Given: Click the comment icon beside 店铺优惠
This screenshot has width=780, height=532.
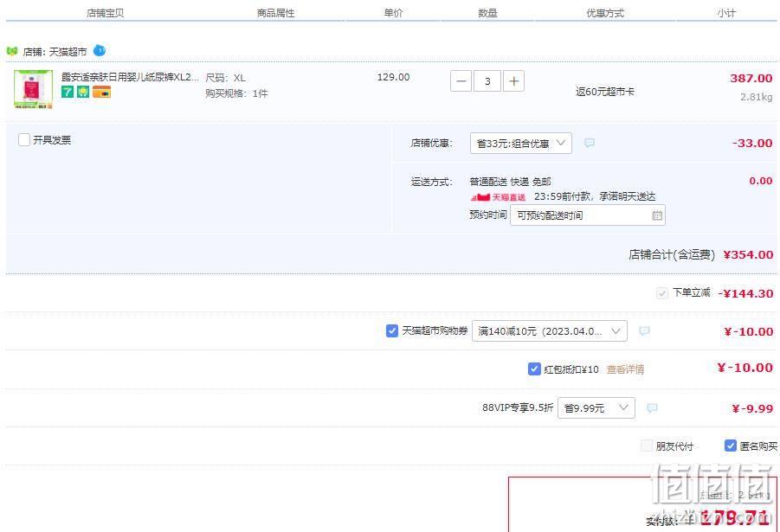Looking at the screenshot, I should (590, 144).
